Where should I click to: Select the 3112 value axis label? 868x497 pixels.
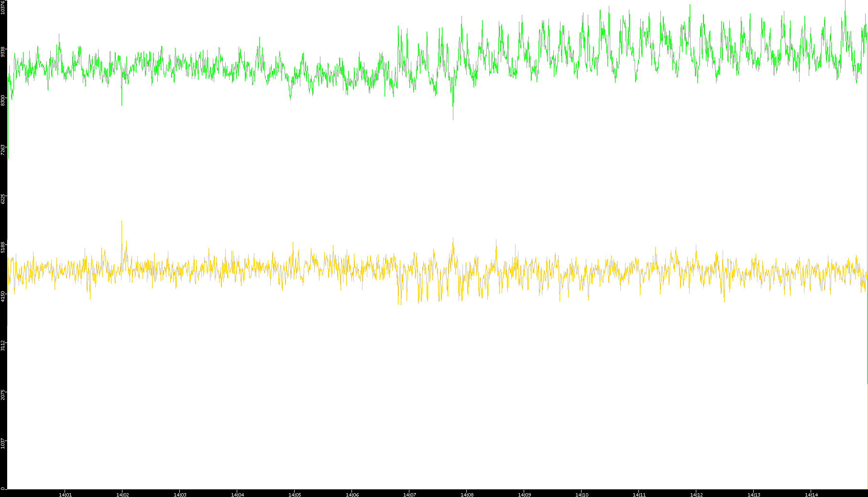(3, 345)
